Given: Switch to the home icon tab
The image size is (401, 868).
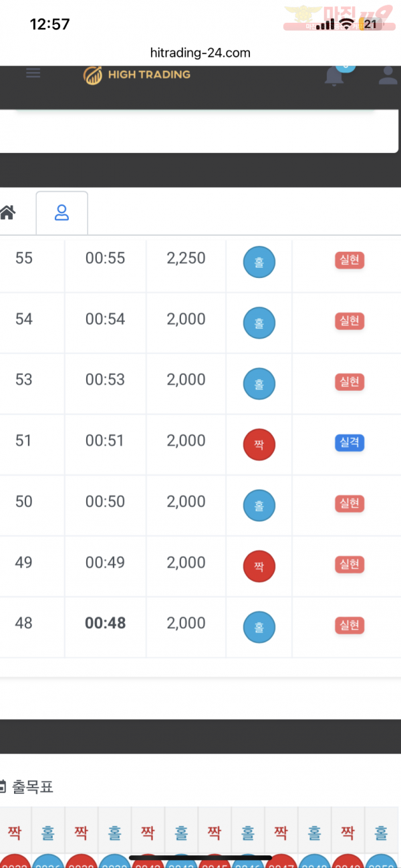Looking at the screenshot, I should 7,212.
